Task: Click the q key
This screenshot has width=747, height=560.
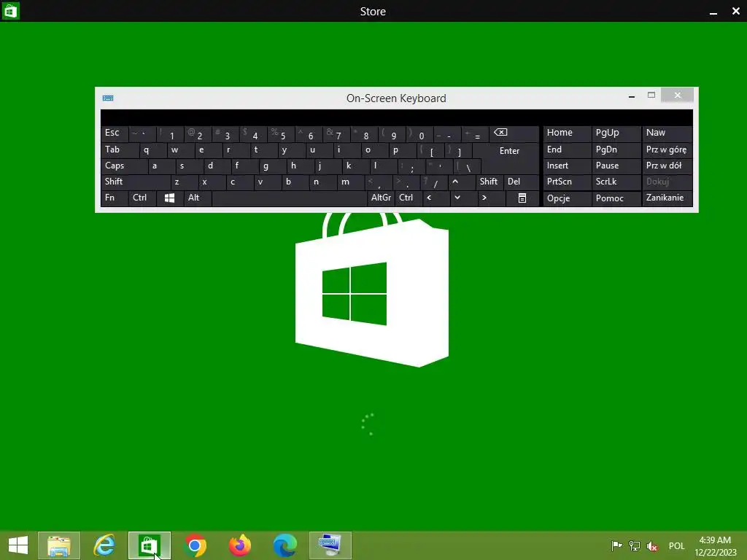Action: [152, 150]
